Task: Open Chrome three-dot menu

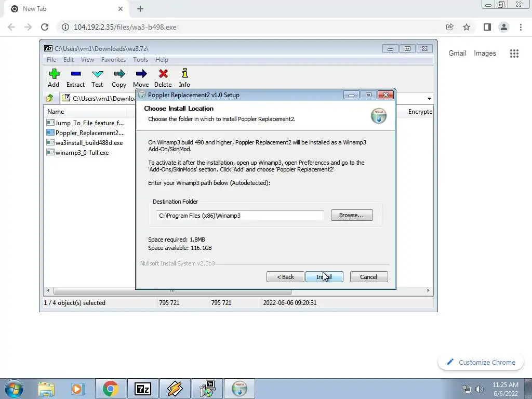Action: pos(521,27)
